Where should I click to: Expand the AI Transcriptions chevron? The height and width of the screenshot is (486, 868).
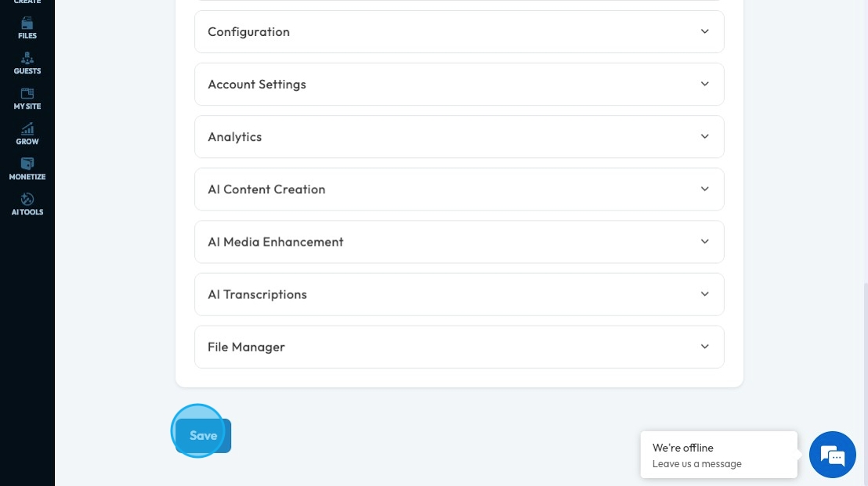[x=704, y=293]
